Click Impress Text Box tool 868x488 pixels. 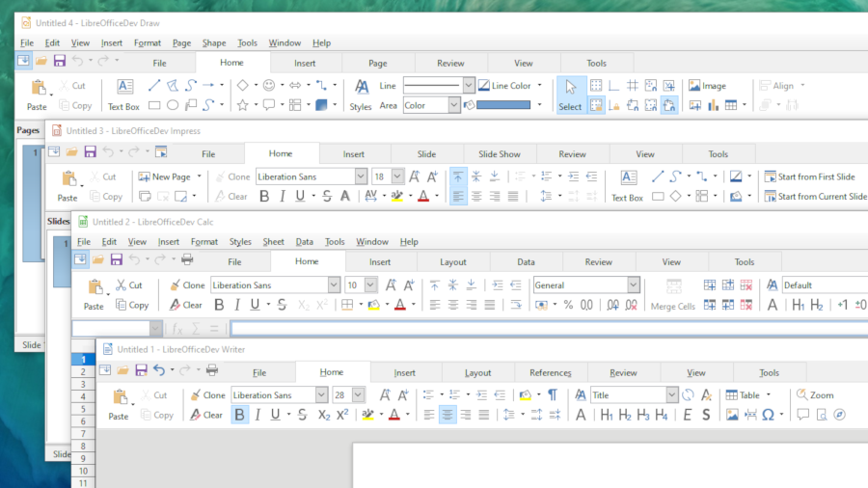pyautogui.click(x=627, y=186)
